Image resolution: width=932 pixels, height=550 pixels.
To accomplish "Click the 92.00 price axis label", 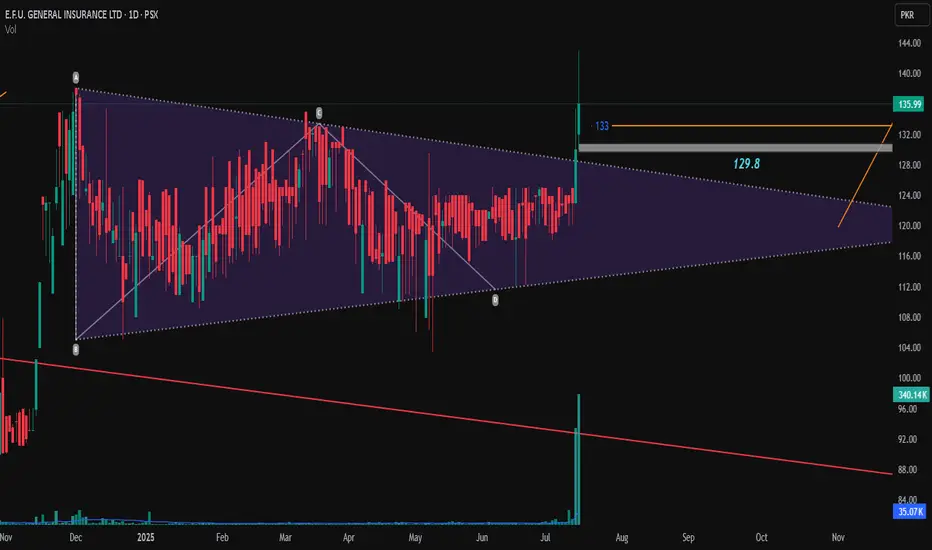I will pyautogui.click(x=908, y=439).
